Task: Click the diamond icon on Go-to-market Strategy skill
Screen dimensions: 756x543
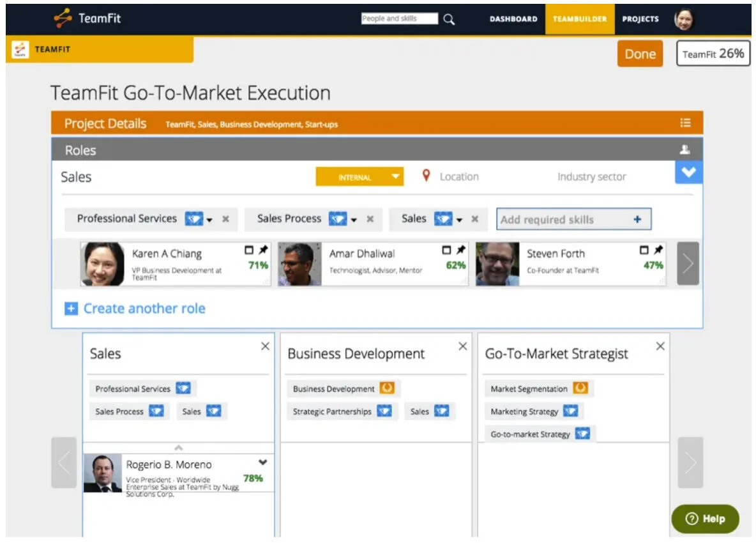Action: [582, 434]
